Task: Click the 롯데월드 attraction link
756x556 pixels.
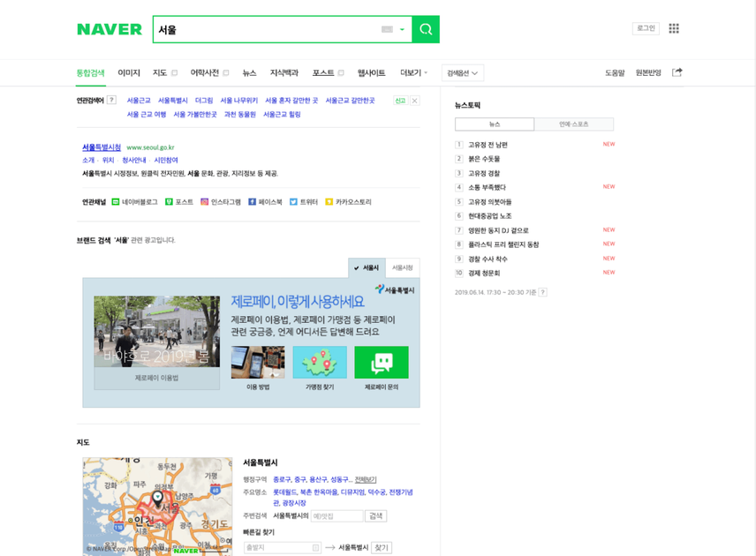Action: [284, 492]
